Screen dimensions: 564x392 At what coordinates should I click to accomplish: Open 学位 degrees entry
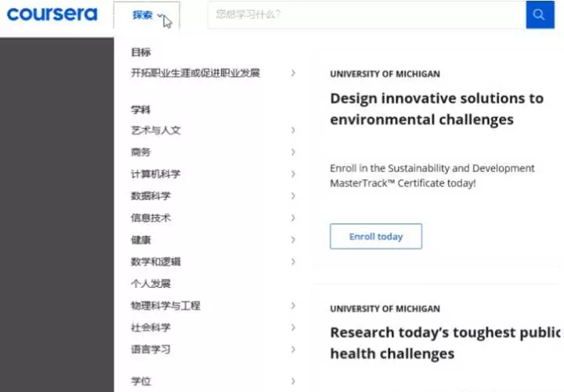click(141, 381)
